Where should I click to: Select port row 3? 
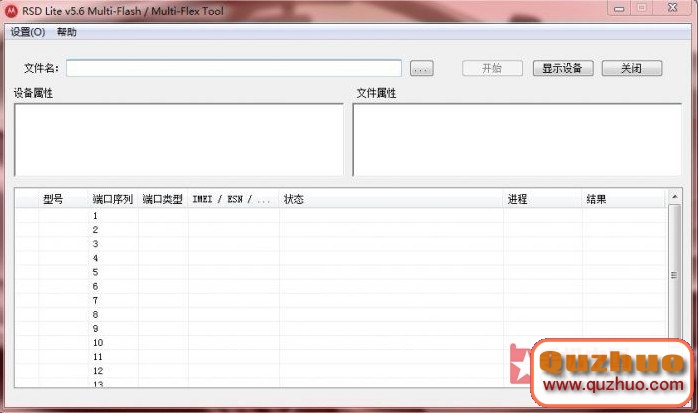tap(341, 244)
